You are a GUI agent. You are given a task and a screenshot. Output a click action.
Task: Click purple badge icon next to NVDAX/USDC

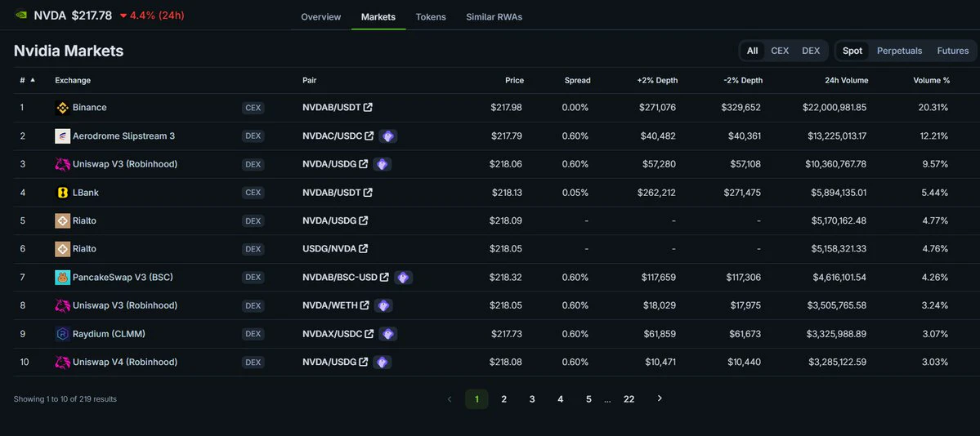pos(388,334)
